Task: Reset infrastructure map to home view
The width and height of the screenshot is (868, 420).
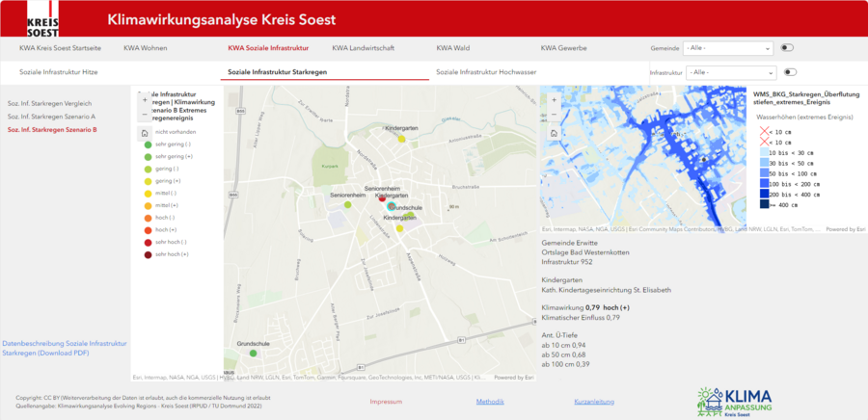Action: (144, 133)
